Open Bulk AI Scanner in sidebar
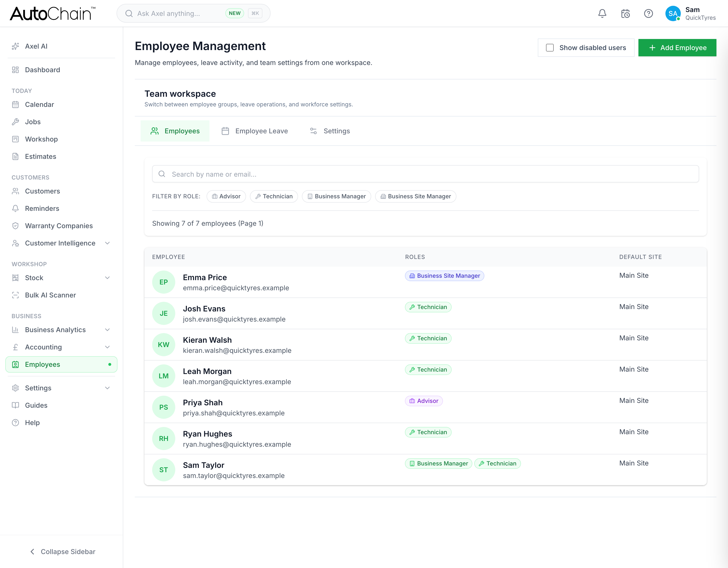 61,295
